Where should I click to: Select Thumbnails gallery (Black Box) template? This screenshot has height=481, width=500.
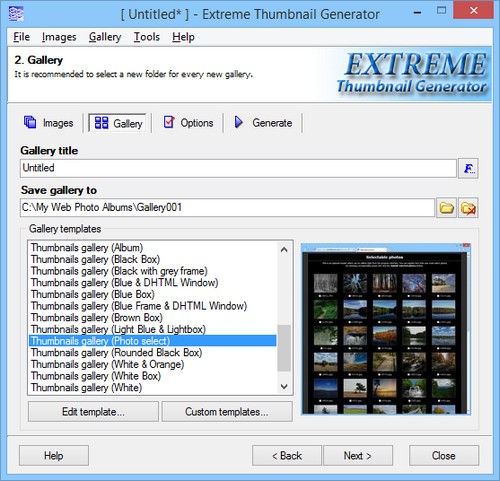coord(153,259)
